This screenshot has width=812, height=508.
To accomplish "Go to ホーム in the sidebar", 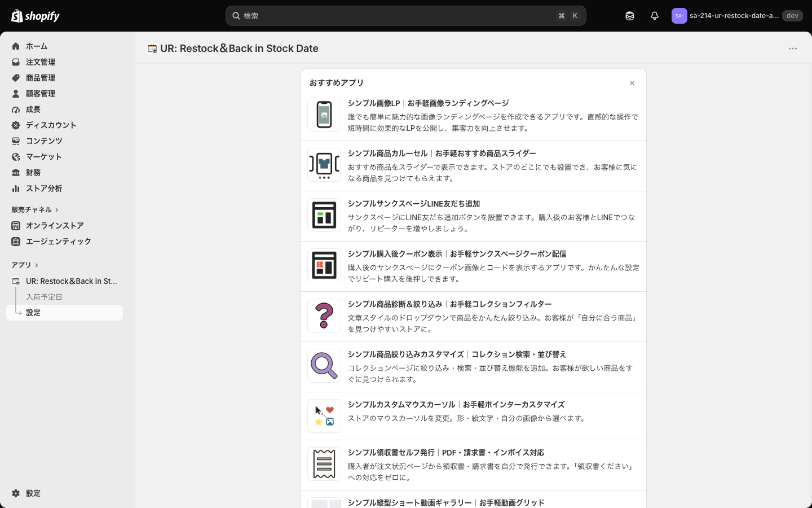I will [64, 46].
